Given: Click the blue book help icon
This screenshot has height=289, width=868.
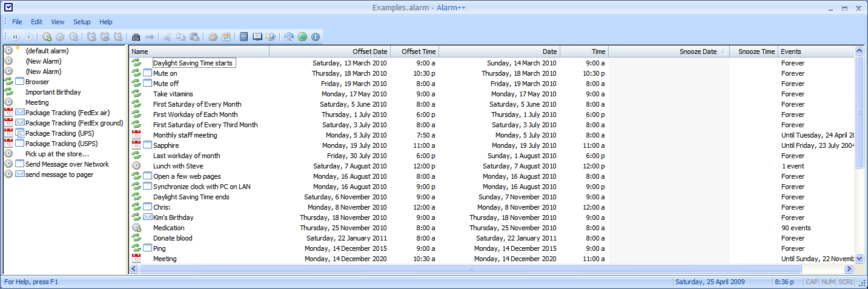Looking at the screenshot, I should click(x=244, y=37).
